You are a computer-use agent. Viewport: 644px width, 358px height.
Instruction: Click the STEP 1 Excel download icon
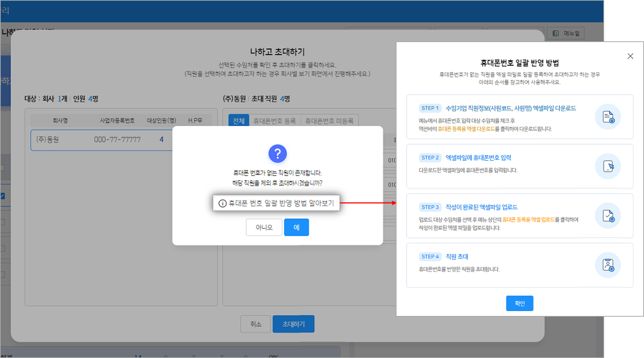coord(608,117)
